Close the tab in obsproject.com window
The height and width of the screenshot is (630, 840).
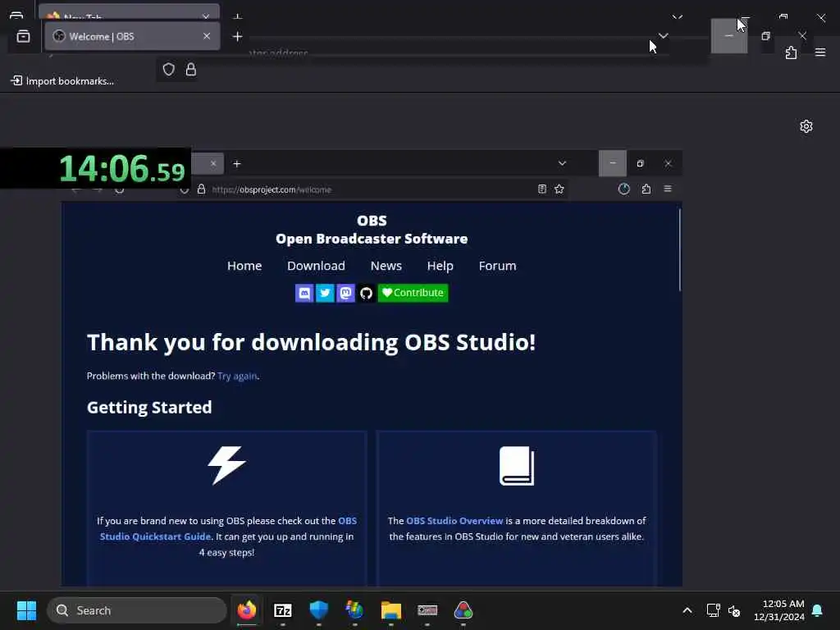213,163
